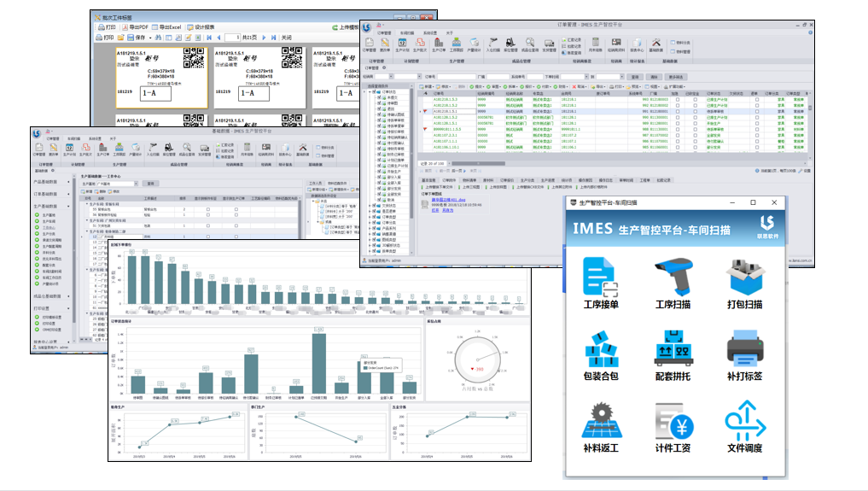This screenshot has height=491, width=868.
Task: Switch to 车间扫描 tab in order management ribbon
Action: pos(407,32)
